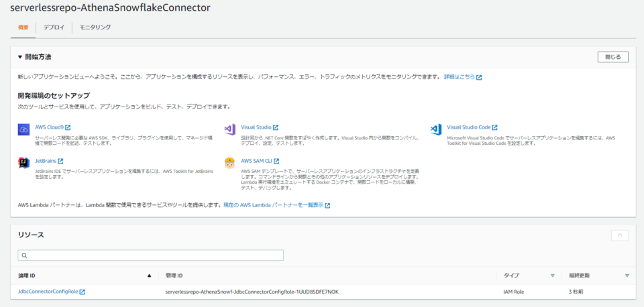Click external link icon next to Visual Studio
The image size is (644, 307).
point(276,127)
